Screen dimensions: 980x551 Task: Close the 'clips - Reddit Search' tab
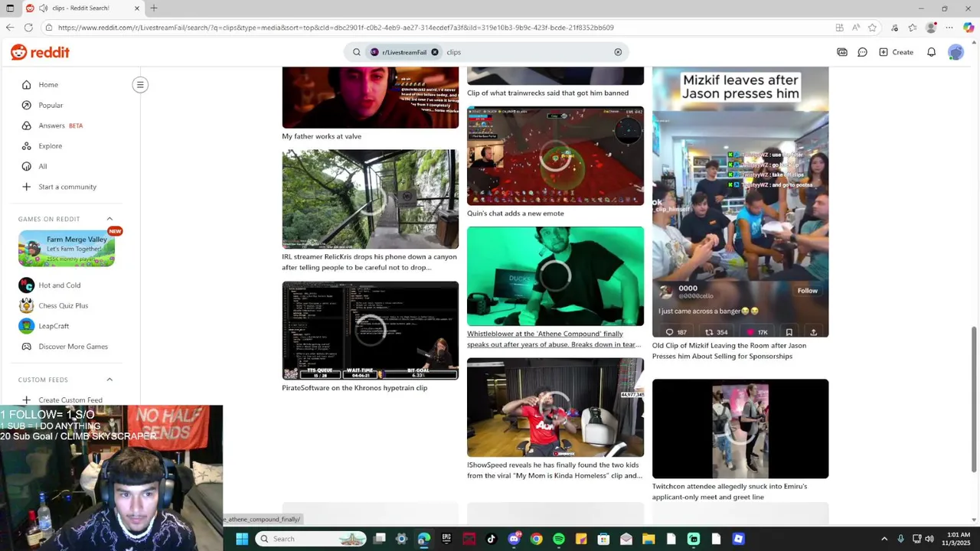[136, 8]
